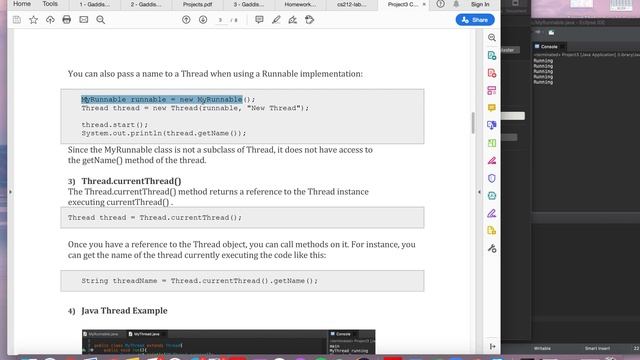Viewport: 640px width, 360px height.
Task: Close the Project3 C... tab
Action: [x=424, y=4]
